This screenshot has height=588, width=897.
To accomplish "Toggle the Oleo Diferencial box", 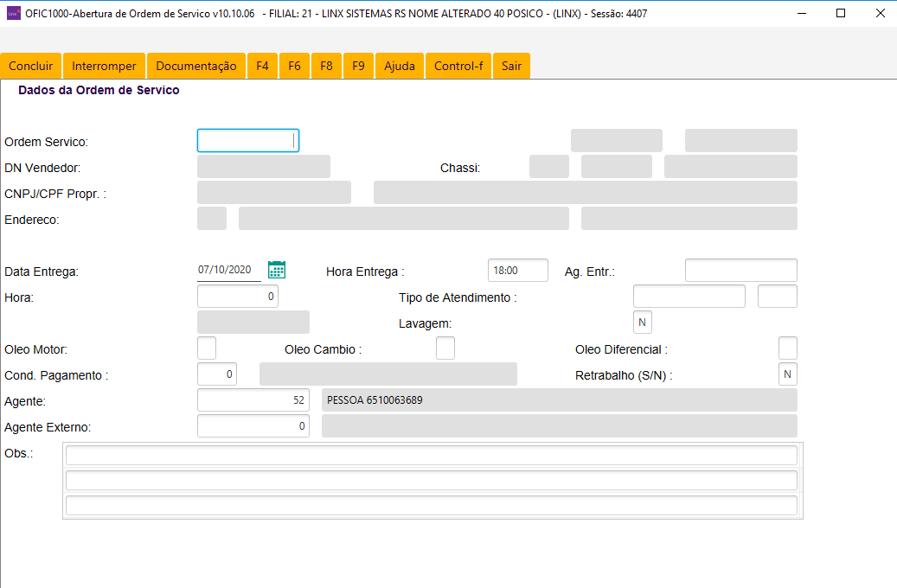I will point(788,348).
